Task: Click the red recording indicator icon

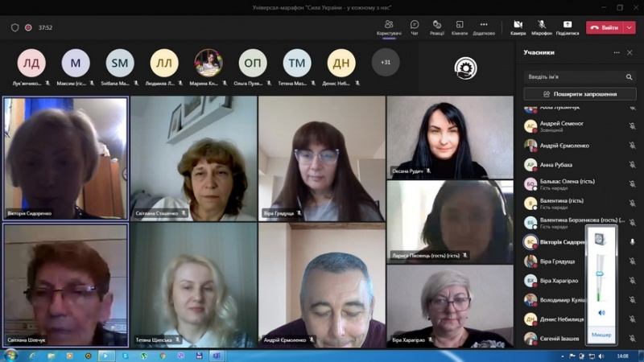Action: [28, 27]
